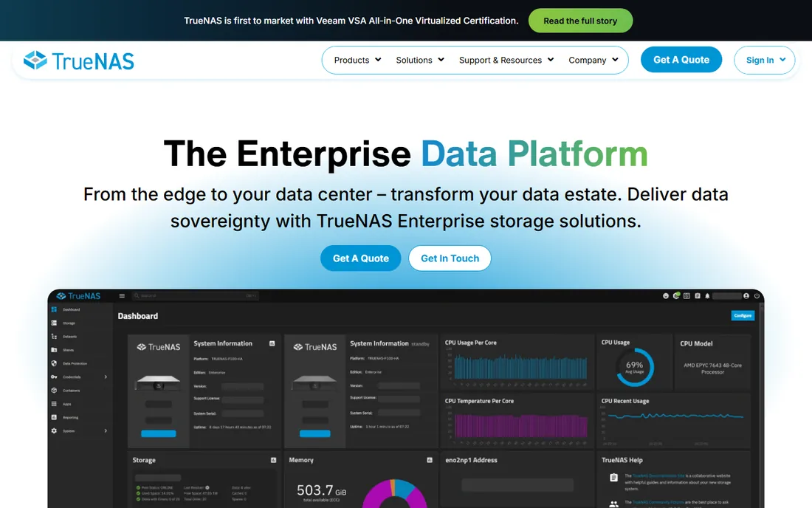812x508 pixels.
Task: Click the hero Get A Quote button below the headline
Action: 360,258
